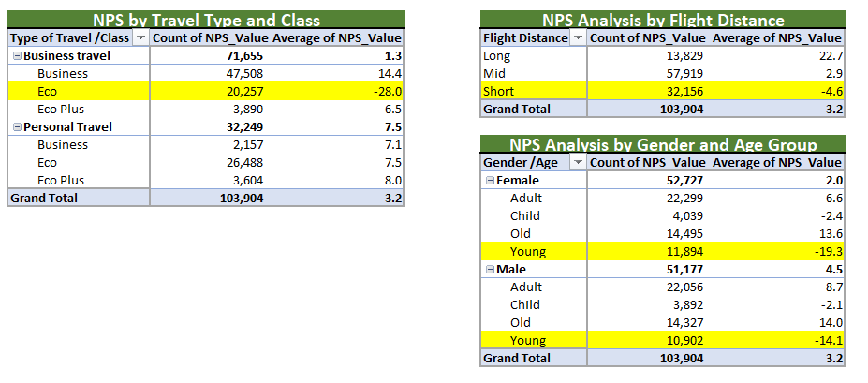This screenshot has width=868, height=383.
Task: Select the cell with 47,508
Action: [x=244, y=74]
